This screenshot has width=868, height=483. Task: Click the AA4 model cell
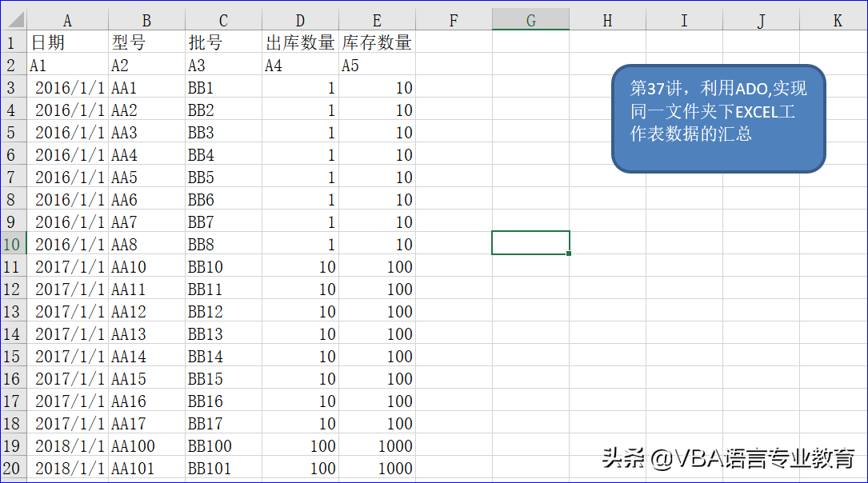(146, 154)
